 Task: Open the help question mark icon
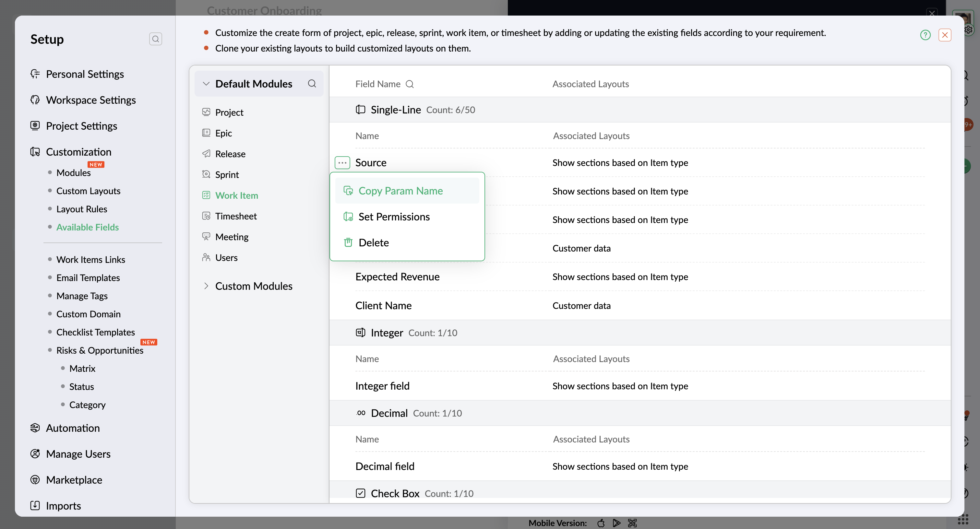[x=925, y=35]
